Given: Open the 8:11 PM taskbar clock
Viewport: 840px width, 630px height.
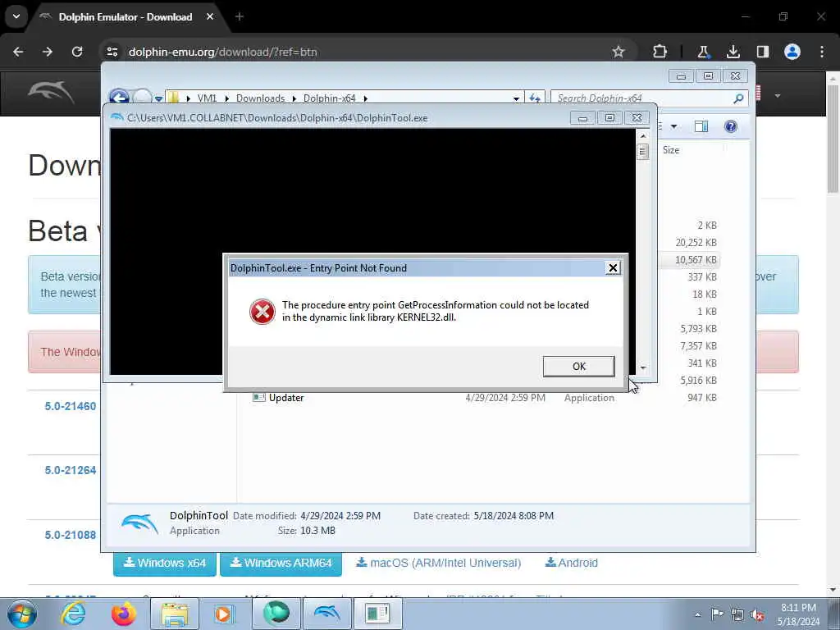Looking at the screenshot, I should point(798,614).
